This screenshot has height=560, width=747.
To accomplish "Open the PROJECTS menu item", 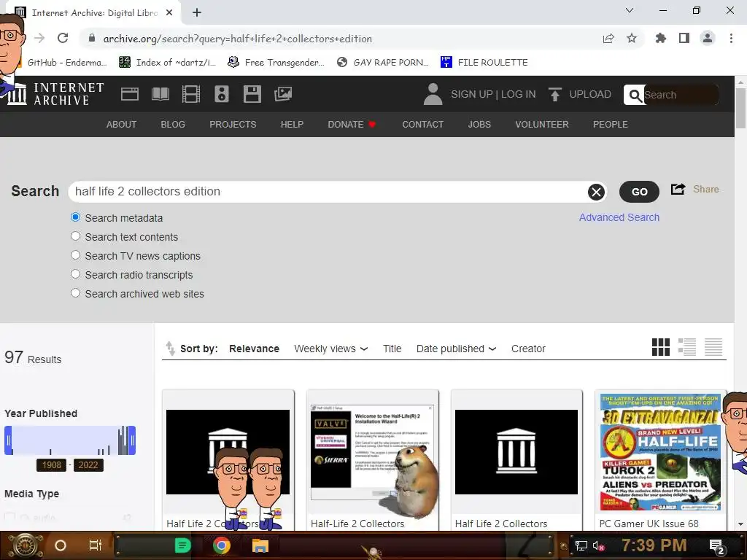I will click(x=233, y=124).
